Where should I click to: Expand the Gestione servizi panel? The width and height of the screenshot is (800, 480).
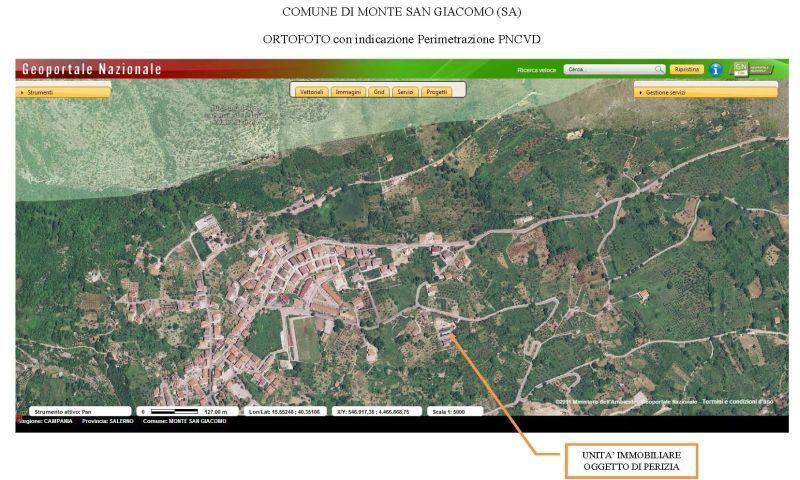click(706, 92)
